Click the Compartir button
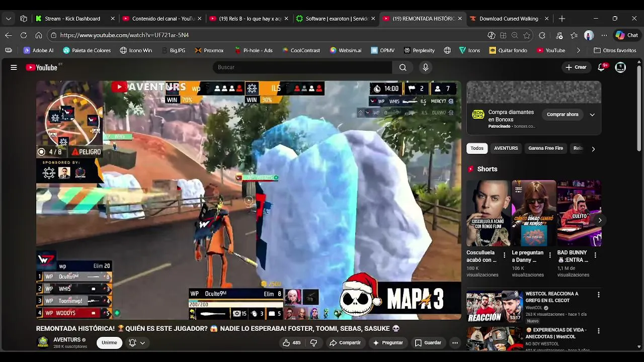 coord(345,343)
